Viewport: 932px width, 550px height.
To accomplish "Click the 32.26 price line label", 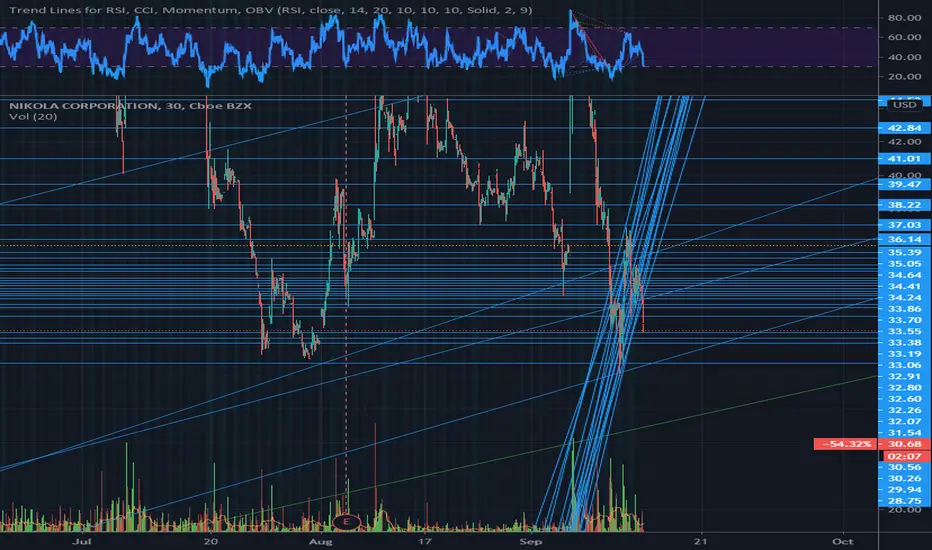I will (x=904, y=410).
